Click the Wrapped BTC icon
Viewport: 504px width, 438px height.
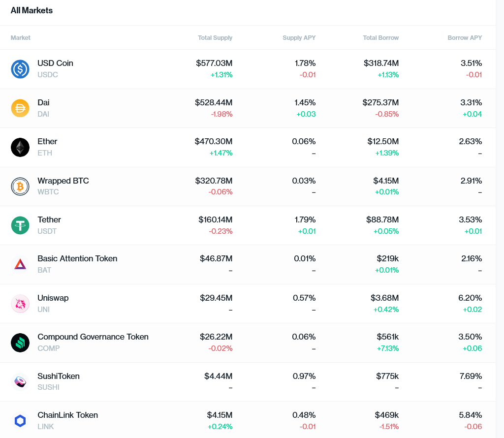click(20, 187)
